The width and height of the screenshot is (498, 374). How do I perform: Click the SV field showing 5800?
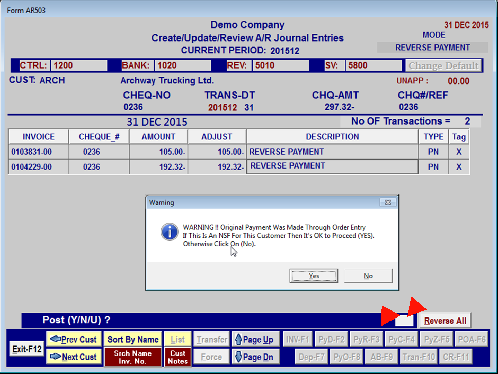(x=374, y=65)
